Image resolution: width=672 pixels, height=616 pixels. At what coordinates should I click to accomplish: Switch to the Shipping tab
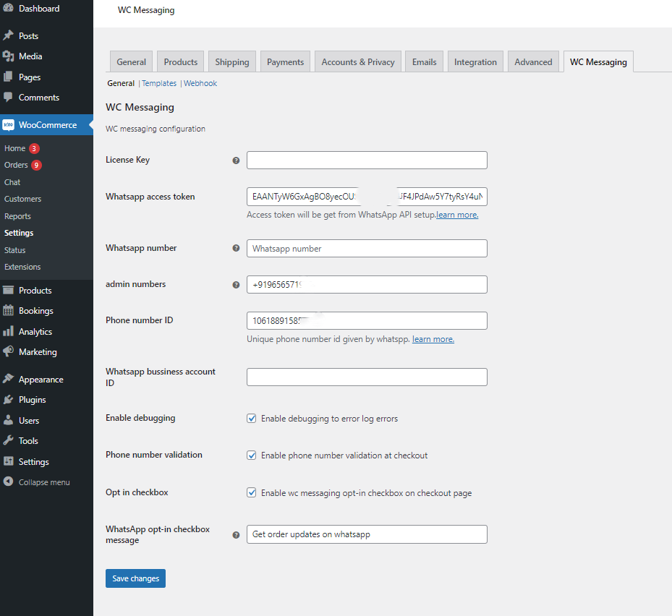(x=232, y=62)
